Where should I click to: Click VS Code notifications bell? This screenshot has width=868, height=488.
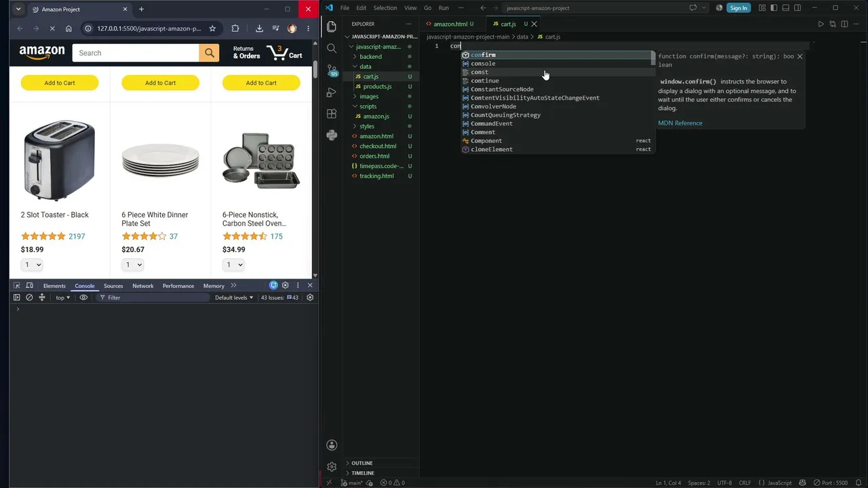tap(859, 483)
